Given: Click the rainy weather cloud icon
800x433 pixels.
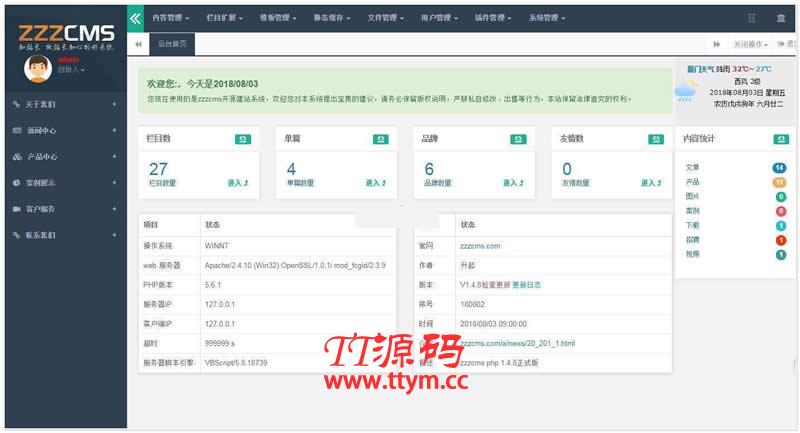Looking at the screenshot, I should coord(685,92).
